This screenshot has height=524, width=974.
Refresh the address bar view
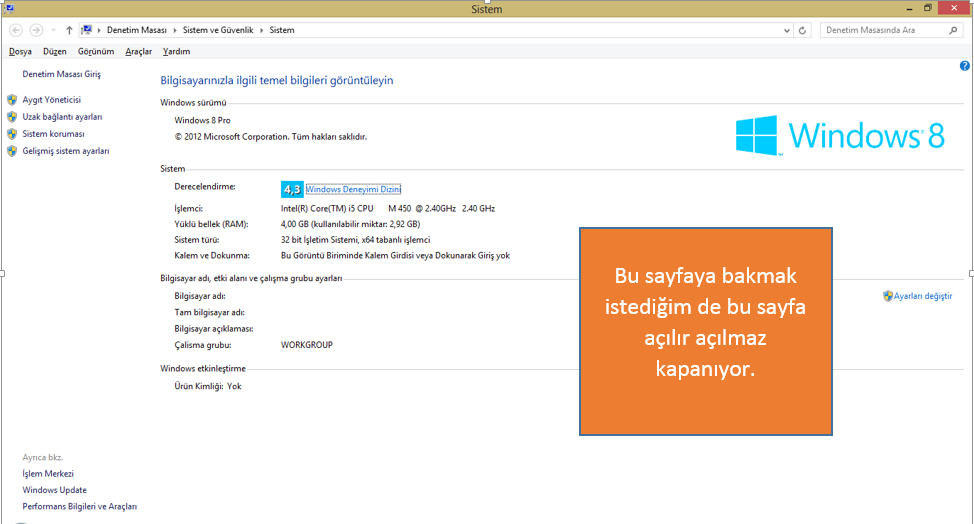tap(802, 30)
